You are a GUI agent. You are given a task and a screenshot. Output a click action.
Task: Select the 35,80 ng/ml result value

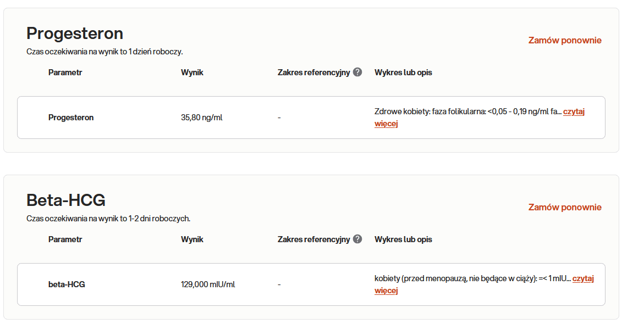[202, 118]
